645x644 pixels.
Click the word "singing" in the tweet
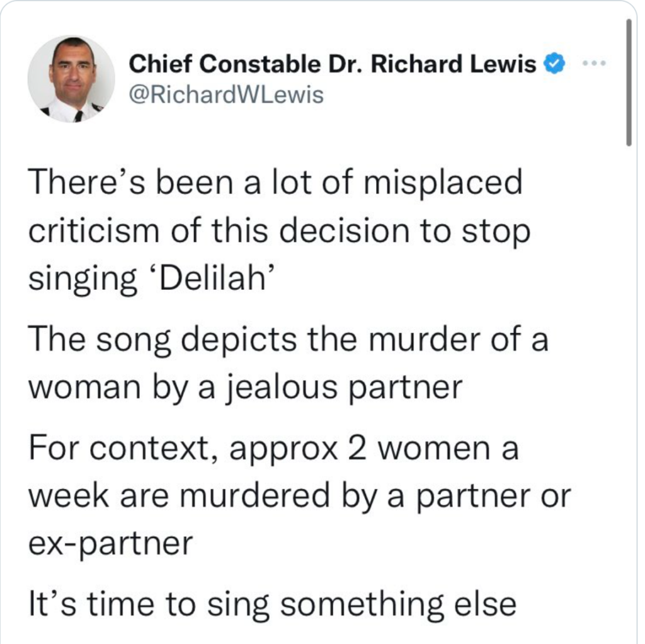pyautogui.click(x=83, y=278)
